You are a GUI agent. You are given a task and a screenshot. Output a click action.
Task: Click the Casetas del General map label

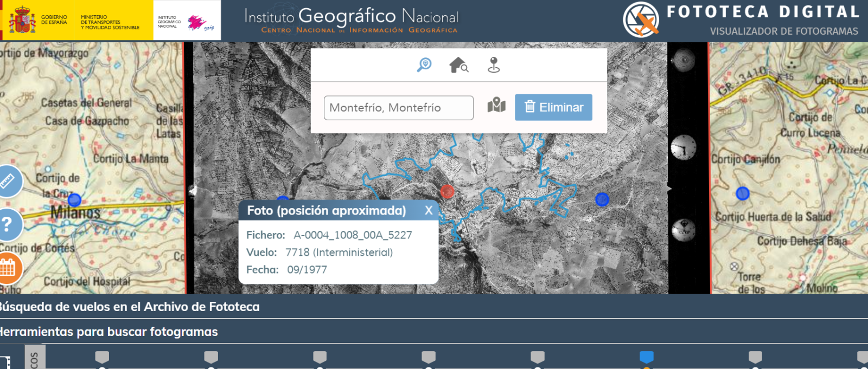87,102
